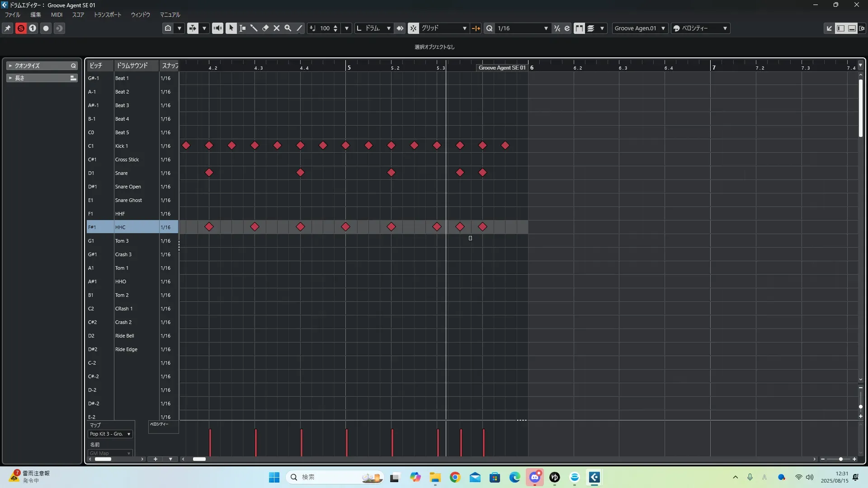The width and height of the screenshot is (868, 488).
Task: Click the red kick note at bar 5
Action: point(346,145)
